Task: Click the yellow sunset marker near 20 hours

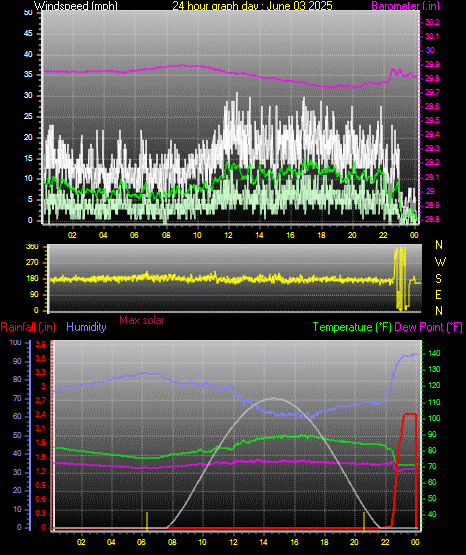Action: point(364,521)
